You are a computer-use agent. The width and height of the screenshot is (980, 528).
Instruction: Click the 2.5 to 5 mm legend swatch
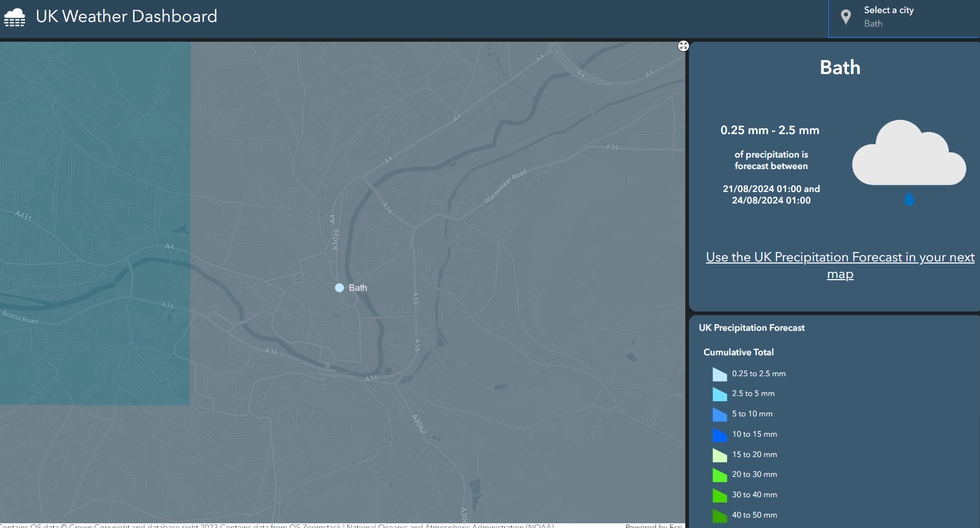720,394
